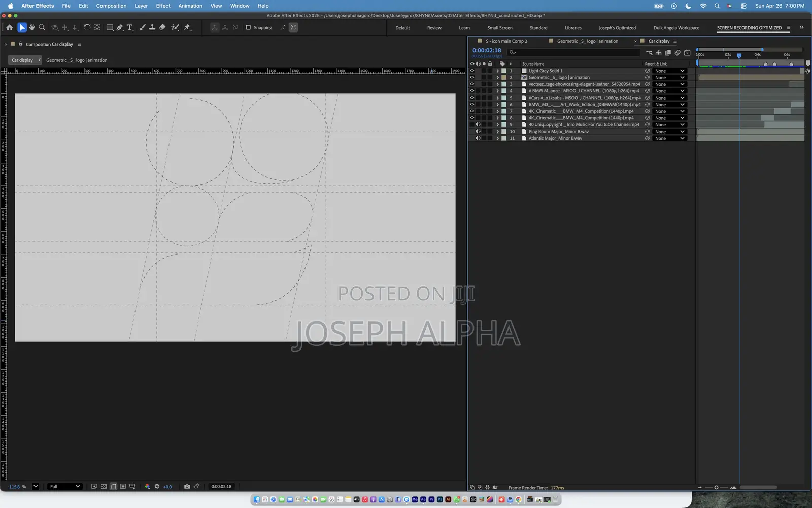This screenshot has width=812, height=508.
Task: Click the reset exposure icon in viewer
Action: (x=157, y=486)
